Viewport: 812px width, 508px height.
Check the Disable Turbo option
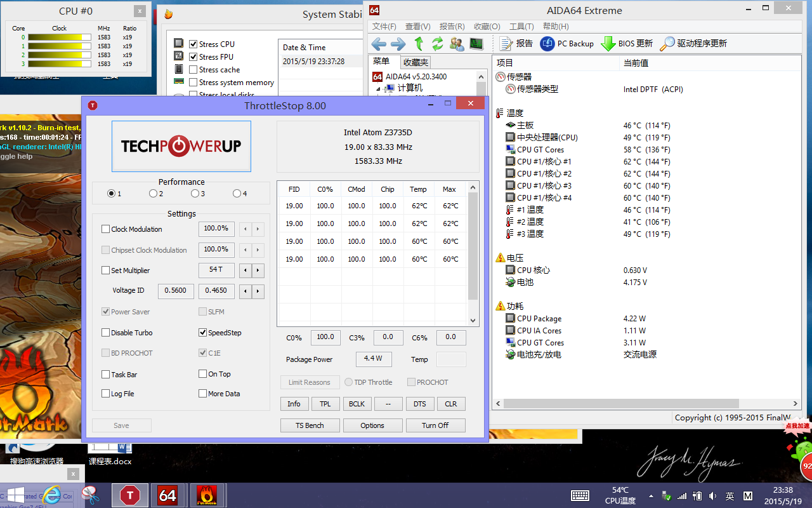(106, 333)
